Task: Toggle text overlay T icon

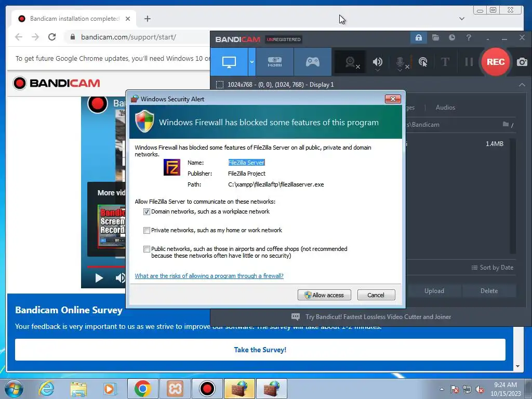Action: tap(445, 62)
